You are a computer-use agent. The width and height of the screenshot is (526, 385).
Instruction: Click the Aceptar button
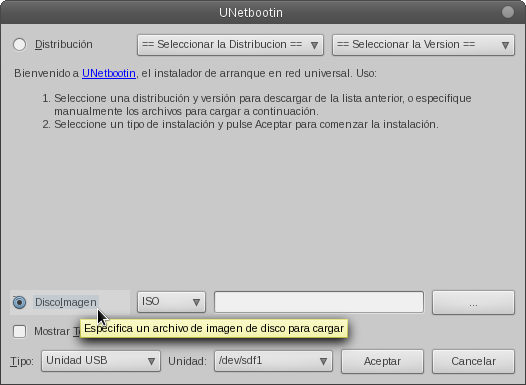click(x=382, y=361)
